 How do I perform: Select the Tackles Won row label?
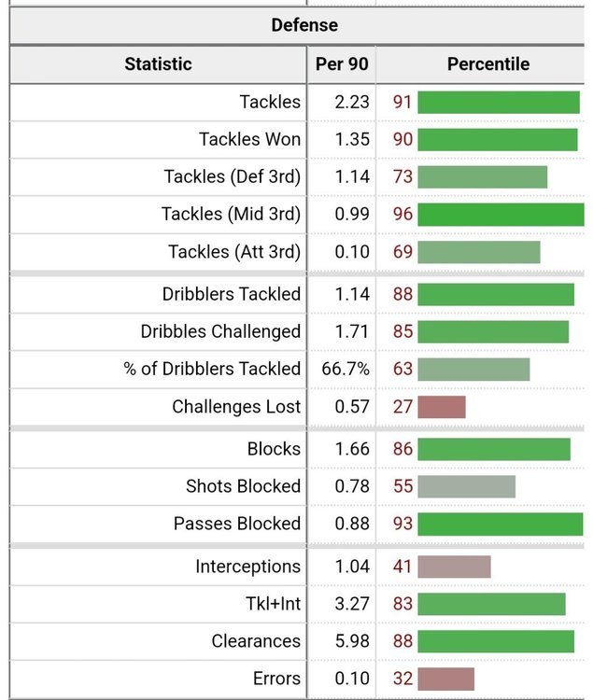point(249,139)
